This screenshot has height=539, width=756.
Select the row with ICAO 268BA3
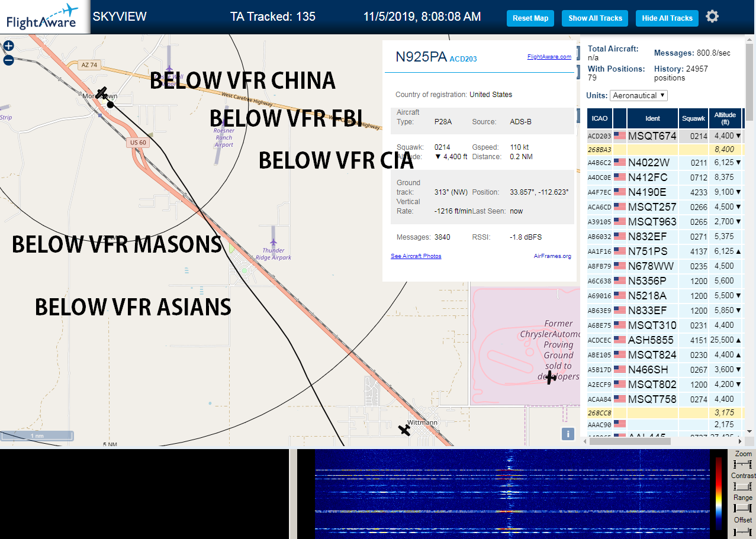click(x=665, y=150)
